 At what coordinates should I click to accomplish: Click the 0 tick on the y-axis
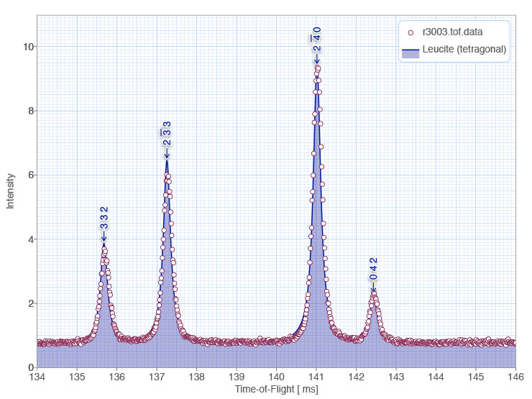coord(29,367)
